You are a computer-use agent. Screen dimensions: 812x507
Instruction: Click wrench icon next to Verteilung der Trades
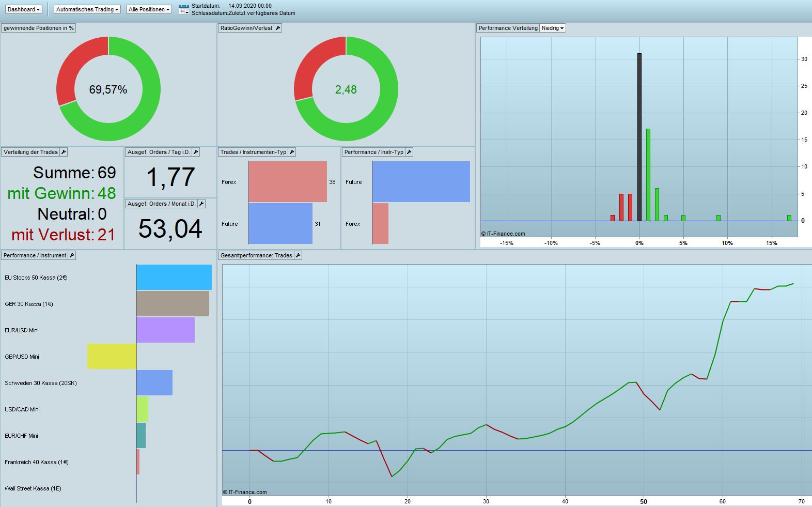64,152
